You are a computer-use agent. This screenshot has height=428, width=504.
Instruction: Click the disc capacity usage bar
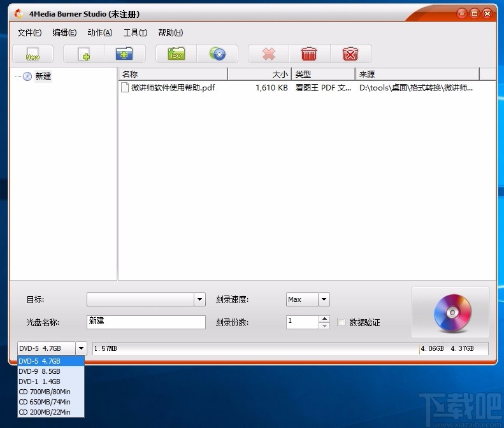click(291, 348)
